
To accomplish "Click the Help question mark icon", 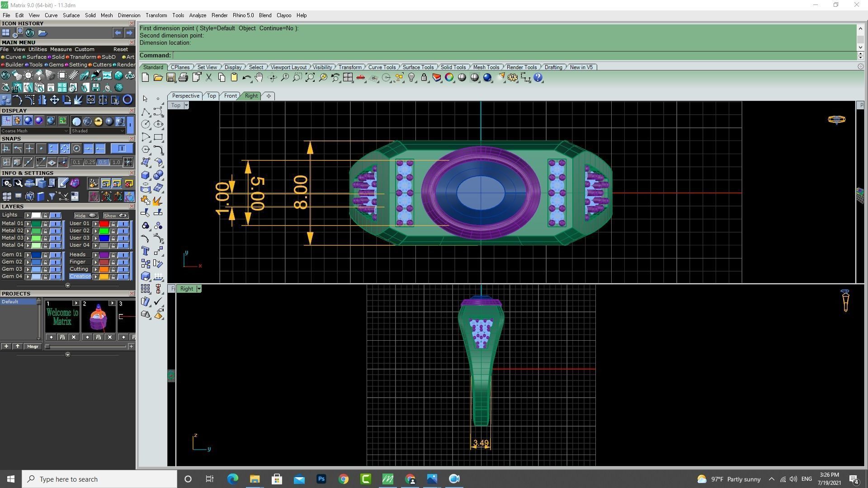I will 538,78.
